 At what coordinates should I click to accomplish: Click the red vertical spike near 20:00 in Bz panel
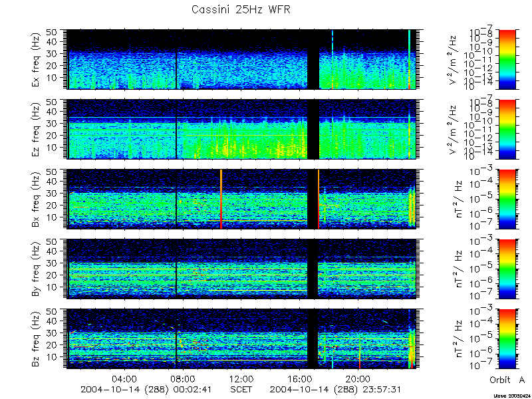pos(360,351)
